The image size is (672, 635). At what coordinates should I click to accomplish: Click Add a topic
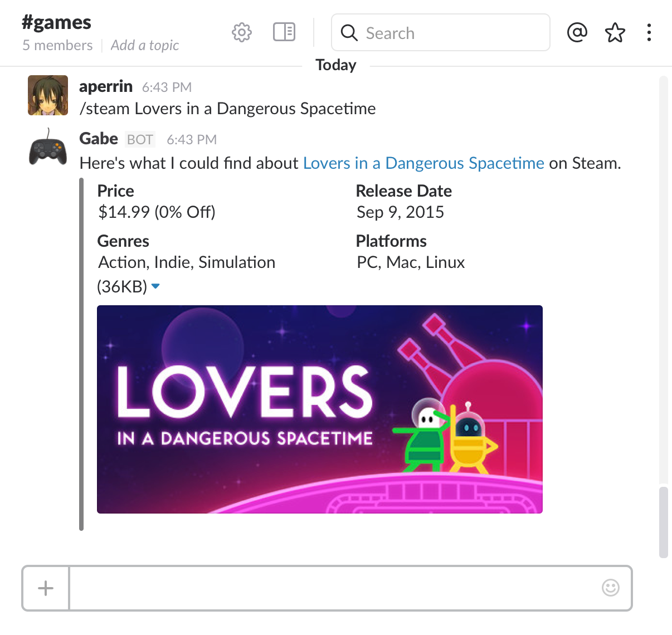click(145, 45)
